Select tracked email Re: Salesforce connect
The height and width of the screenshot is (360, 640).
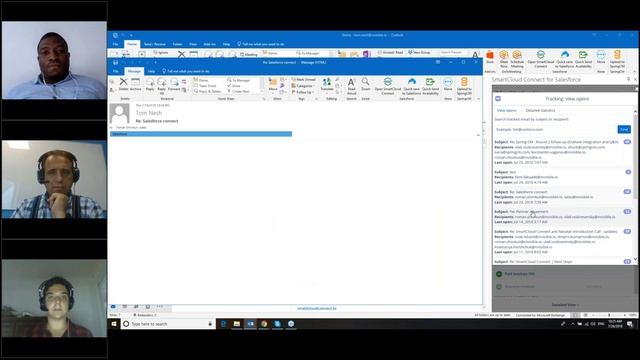point(563,197)
